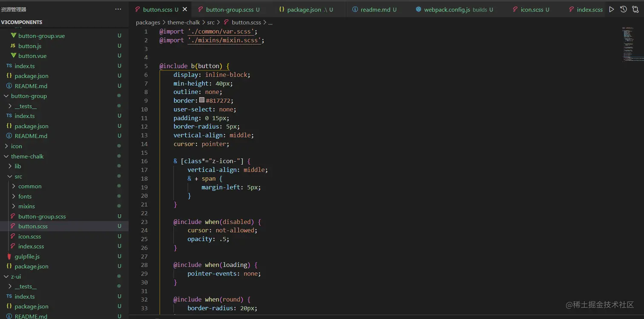The width and height of the screenshot is (644, 319).
Task: Click the 'user-select: none;' line
Action: [204, 109]
